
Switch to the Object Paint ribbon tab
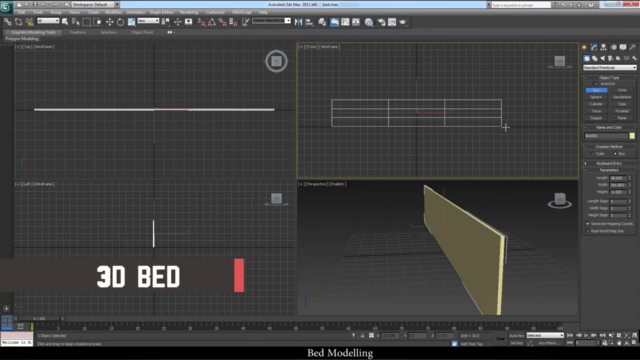142,32
